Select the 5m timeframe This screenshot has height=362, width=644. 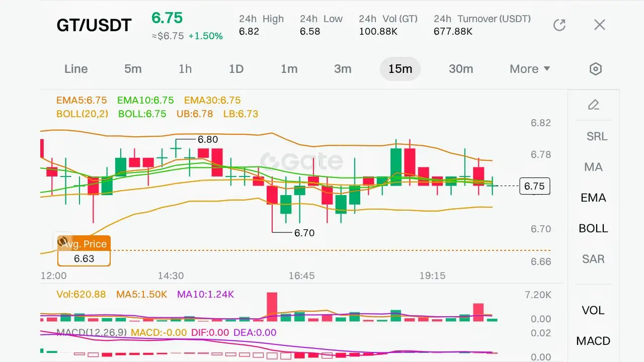133,69
